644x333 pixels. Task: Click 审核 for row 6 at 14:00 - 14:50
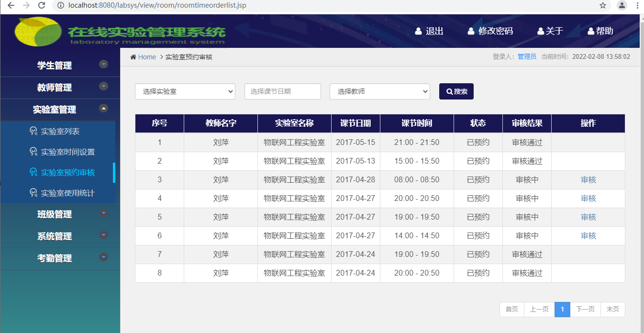(588, 236)
